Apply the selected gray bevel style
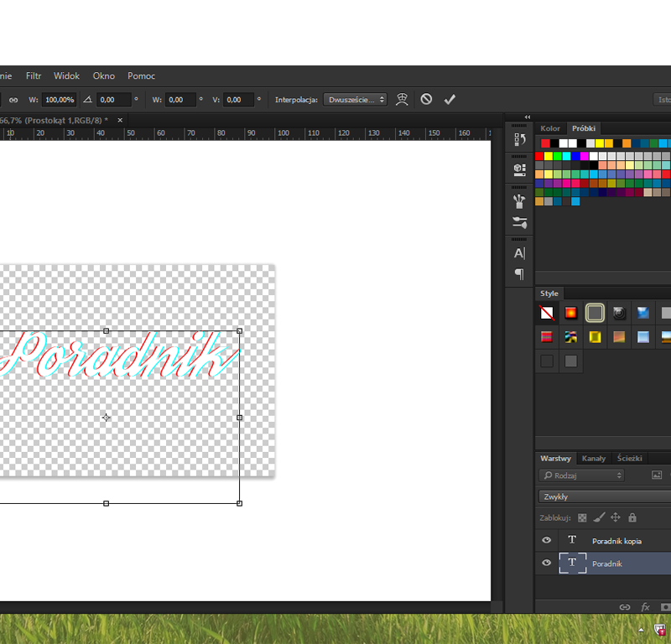The image size is (671, 644). pyautogui.click(x=595, y=313)
